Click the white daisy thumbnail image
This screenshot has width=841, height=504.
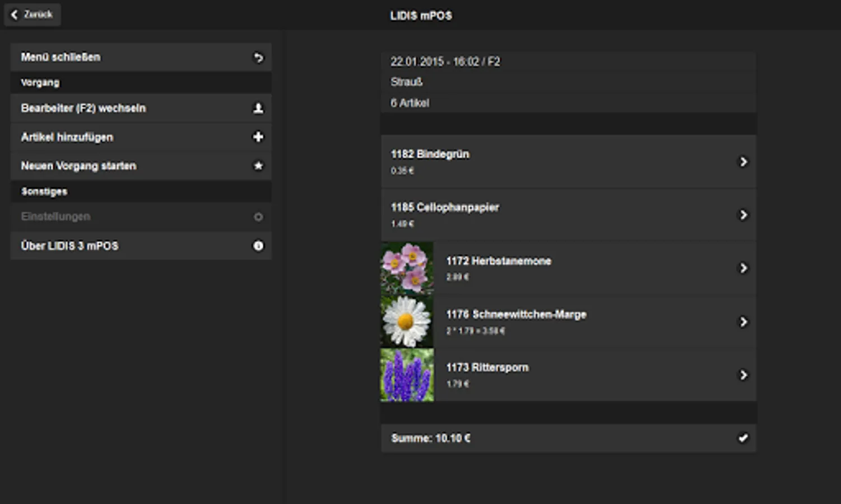pyautogui.click(x=407, y=322)
